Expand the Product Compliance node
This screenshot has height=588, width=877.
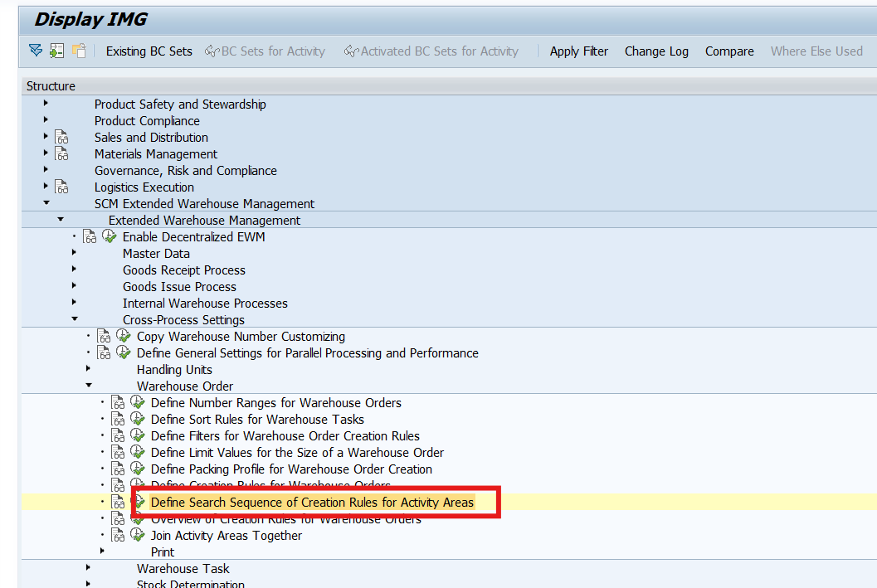[46, 119]
